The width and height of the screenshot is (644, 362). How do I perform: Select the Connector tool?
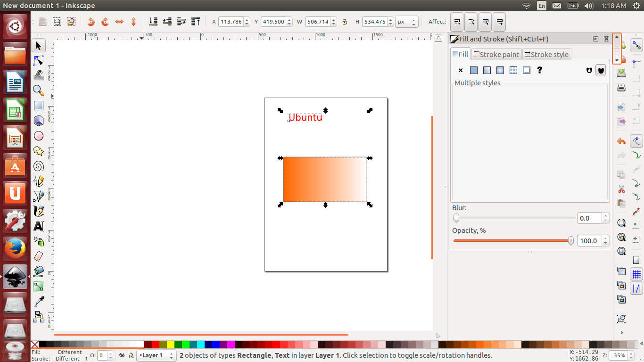(39, 316)
